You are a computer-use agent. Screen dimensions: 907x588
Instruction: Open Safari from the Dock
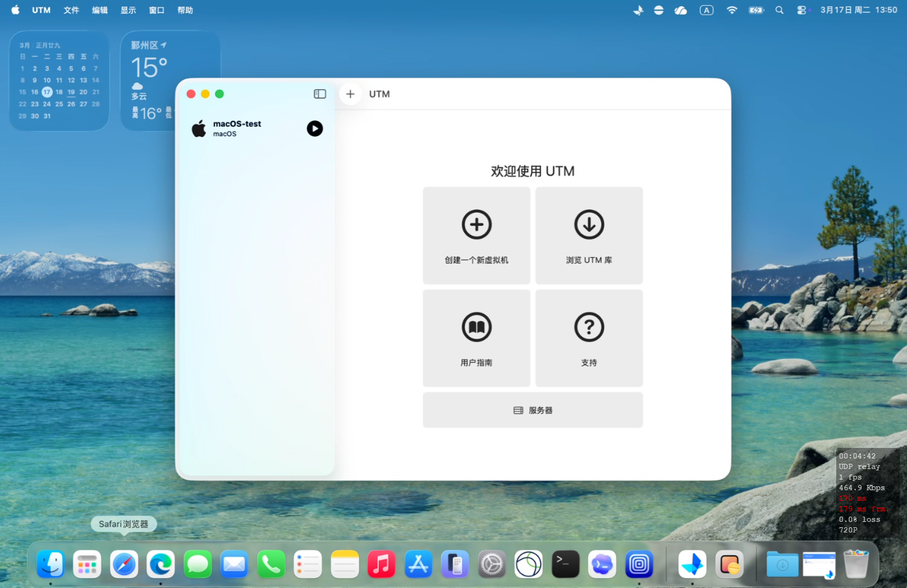coord(124,564)
